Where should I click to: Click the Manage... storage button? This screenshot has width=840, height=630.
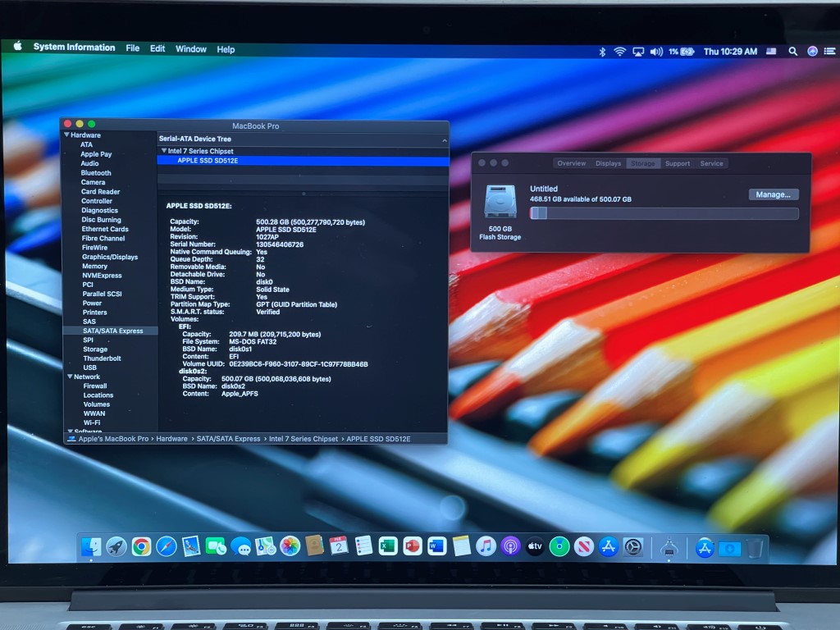pyautogui.click(x=773, y=194)
